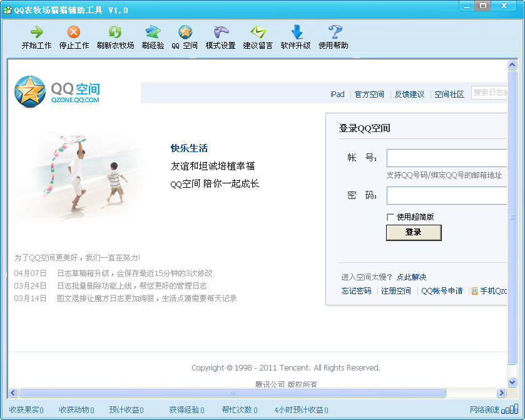Click the 03月14日 图文混排 news item
The width and height of the screenshot is (525, 420).
point(125,298)
